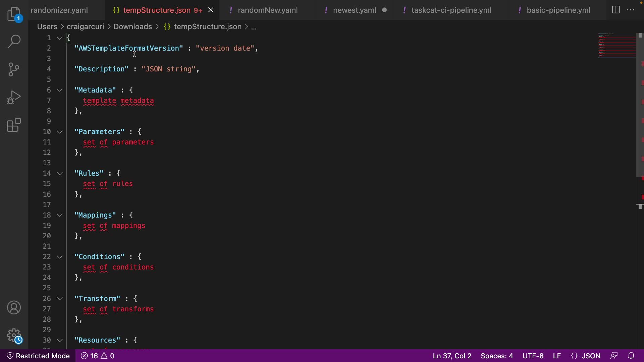Open the Manage gear icon

pyautogui.click(x=14, y=335)
